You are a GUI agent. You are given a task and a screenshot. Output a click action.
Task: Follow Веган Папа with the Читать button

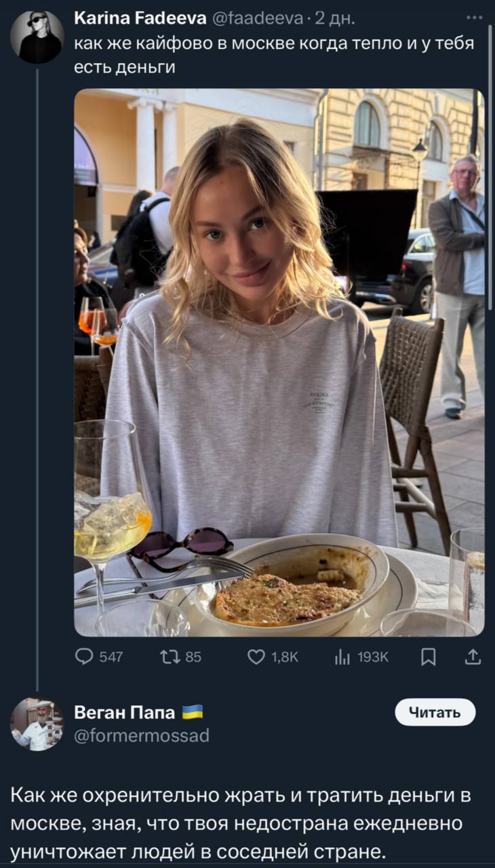[x=435, y=712]
